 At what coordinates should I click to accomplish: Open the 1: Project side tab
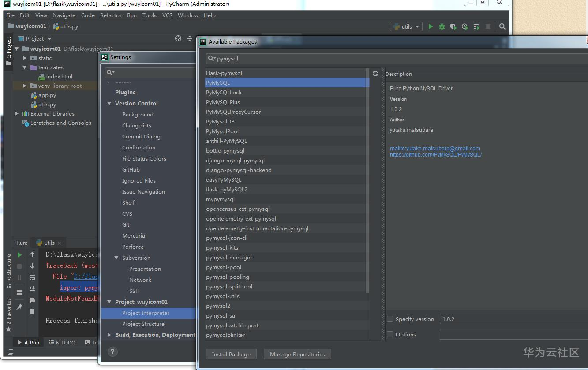(8, 51)
